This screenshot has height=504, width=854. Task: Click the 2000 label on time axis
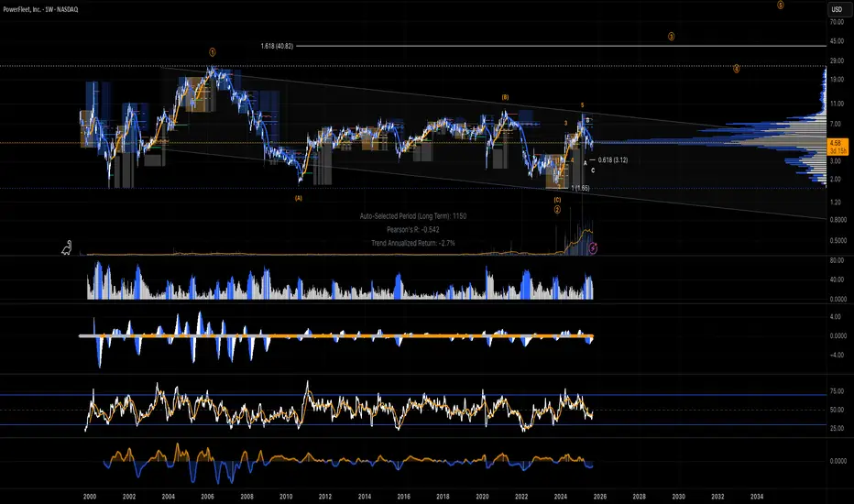pyautogui.click(x=90, y=497)
